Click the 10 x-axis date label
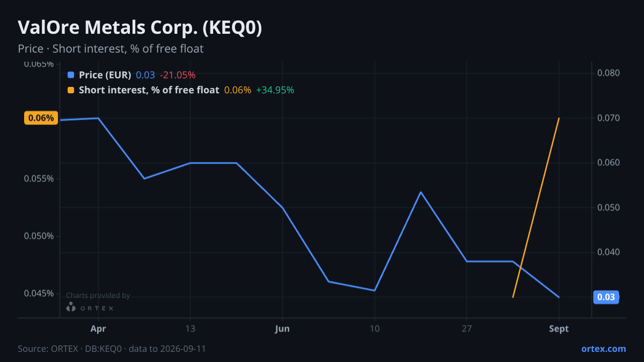Screen dimensions: 644x362 click(x=375, y=329)
